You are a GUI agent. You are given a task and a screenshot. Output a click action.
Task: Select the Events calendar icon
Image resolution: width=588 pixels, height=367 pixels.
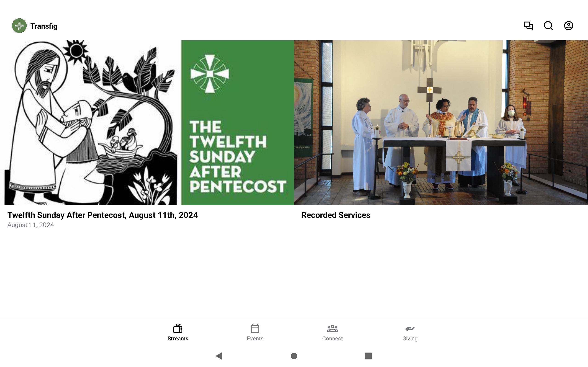pyautogui.click(x=255, y=329)
